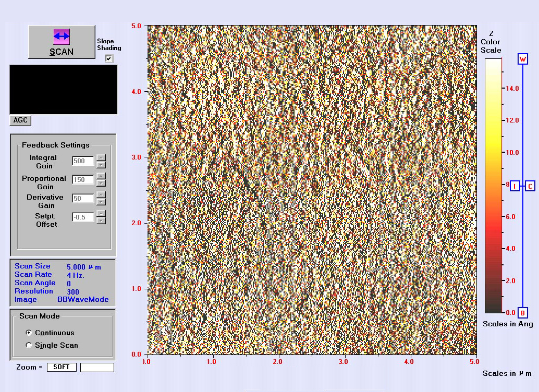Click the SOFT zoom button
The width and height of the screenshot is (539, 392).
(x=62, y=367)
